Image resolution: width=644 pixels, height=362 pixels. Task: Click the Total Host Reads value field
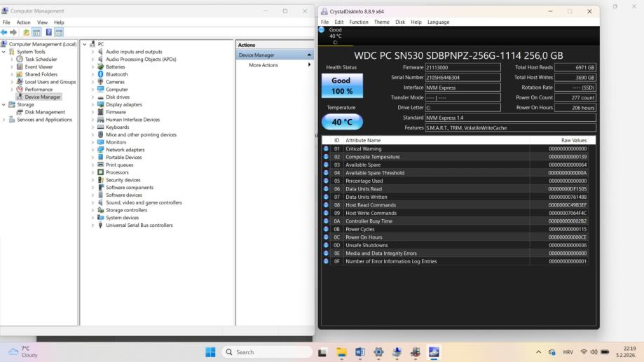575,67
